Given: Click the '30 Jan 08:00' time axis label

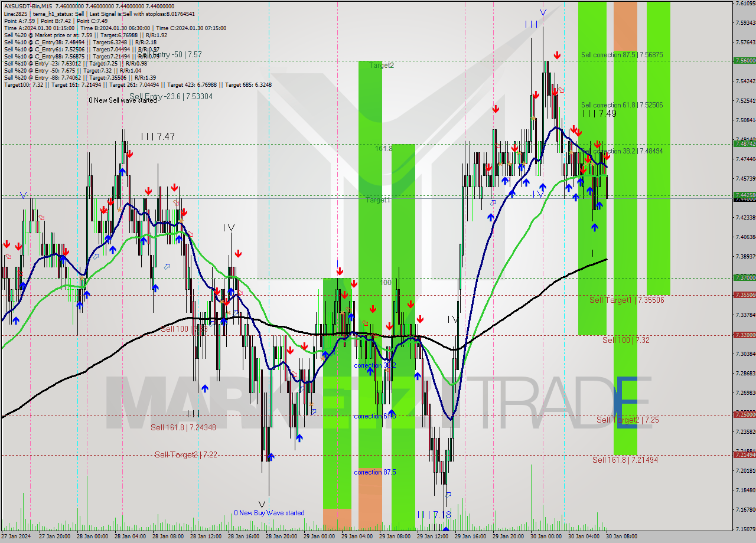Looking at the screenshot, I should pyautogui.click(x=623, y=537).
